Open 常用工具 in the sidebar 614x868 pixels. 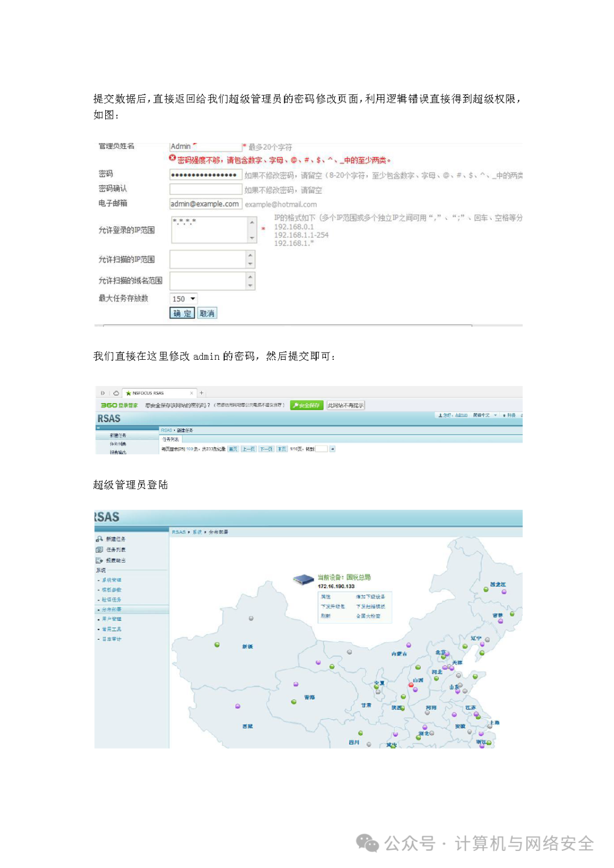pos(111,629)
